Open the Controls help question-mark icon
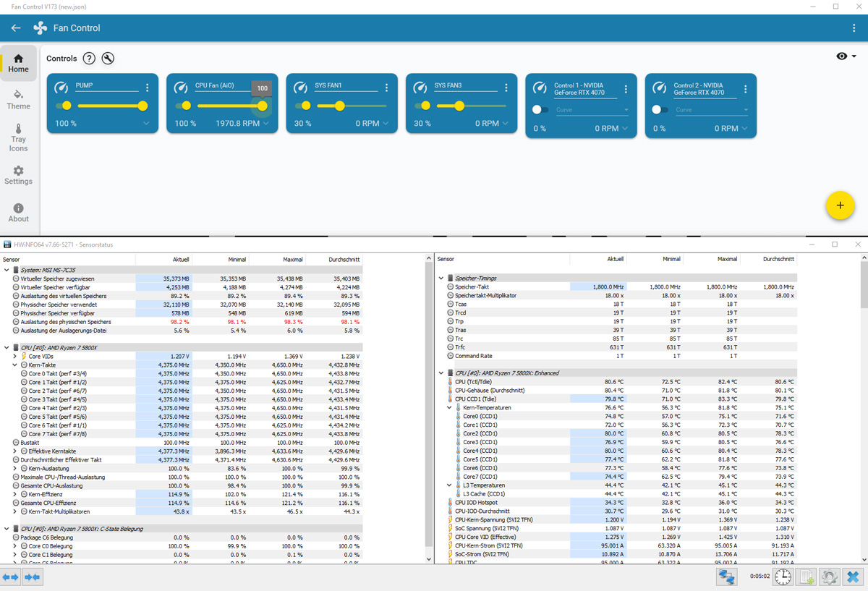Image resolution: width=868 pixels, height=591 pixels. pos(89,59)
